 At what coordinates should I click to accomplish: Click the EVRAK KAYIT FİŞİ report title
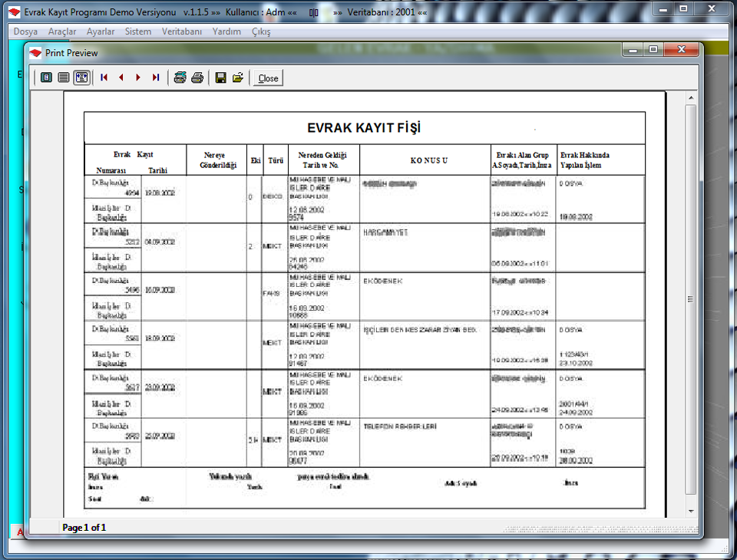click(x=364, y=128)
